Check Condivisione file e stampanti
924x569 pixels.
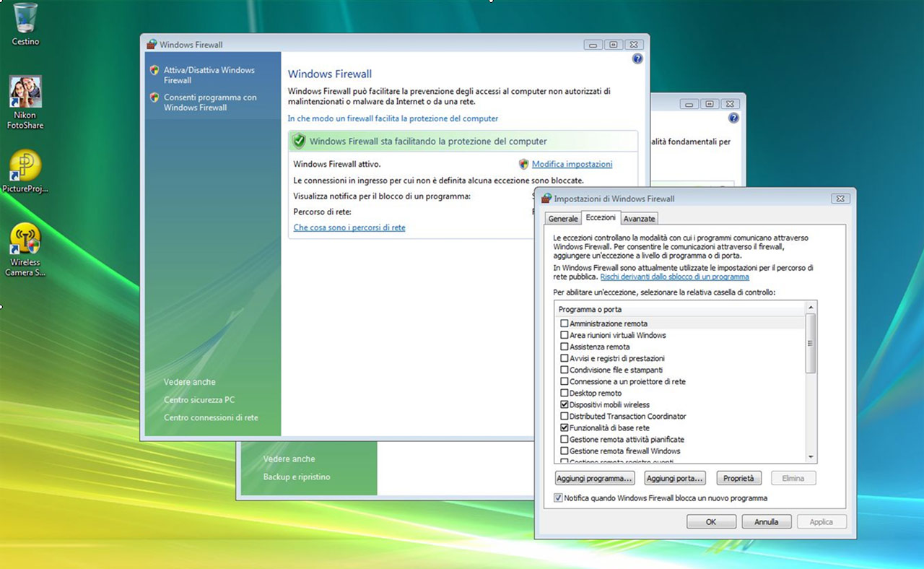click(x=565, y=370)
